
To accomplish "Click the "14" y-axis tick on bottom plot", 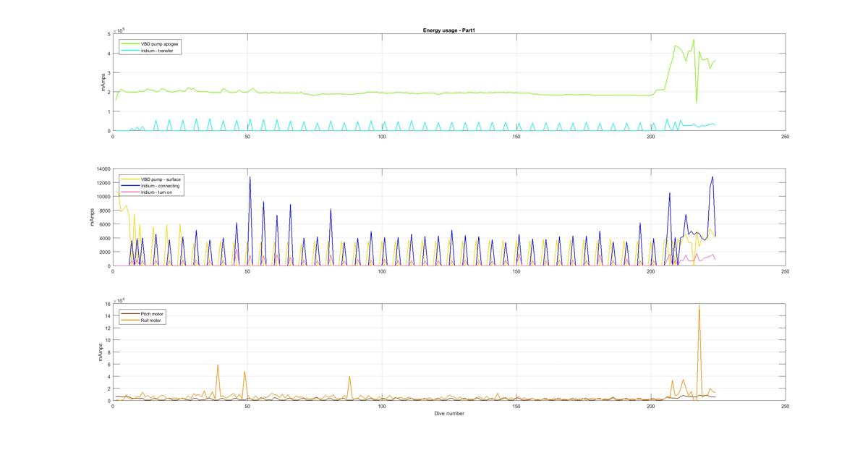I will pyautogui.click(x=107, y=316).
